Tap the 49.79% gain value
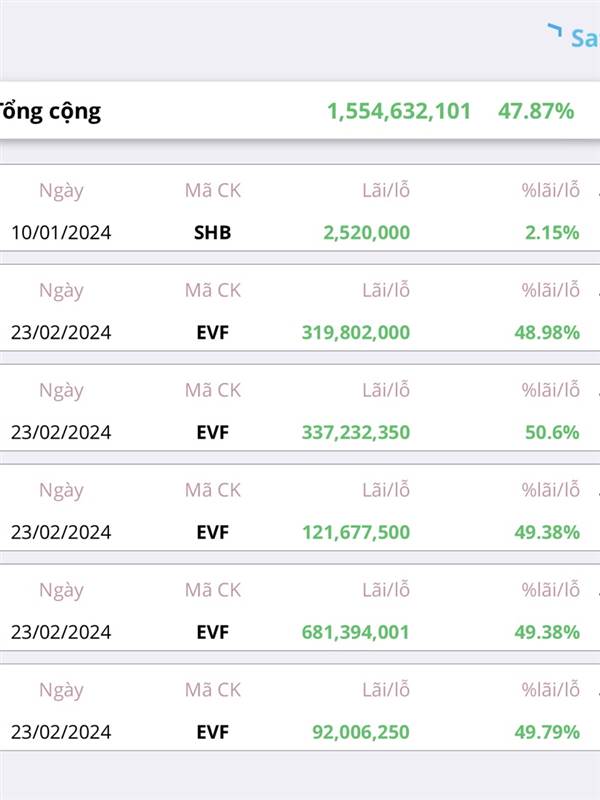Viewport: 600px width, 800px height. coord(547,732)
